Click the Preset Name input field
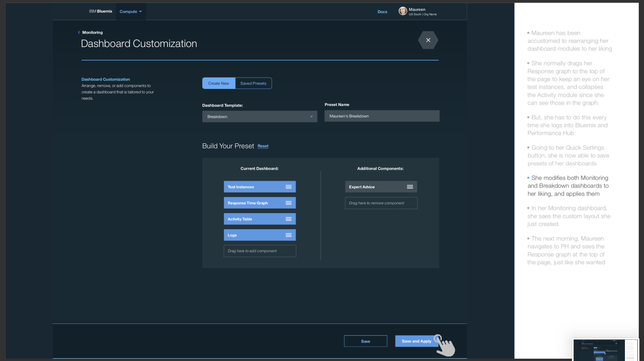 [x=382, y=116]
